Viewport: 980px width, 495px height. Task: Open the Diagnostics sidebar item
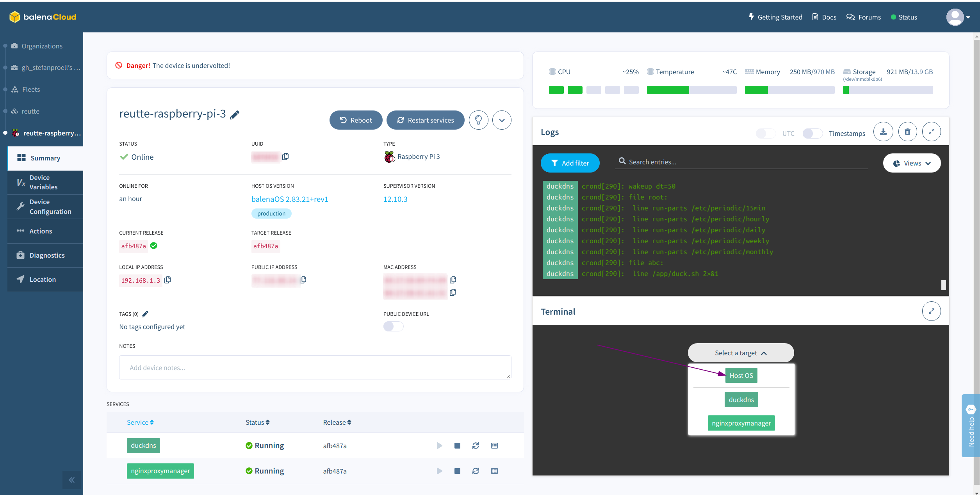(45, 255)
